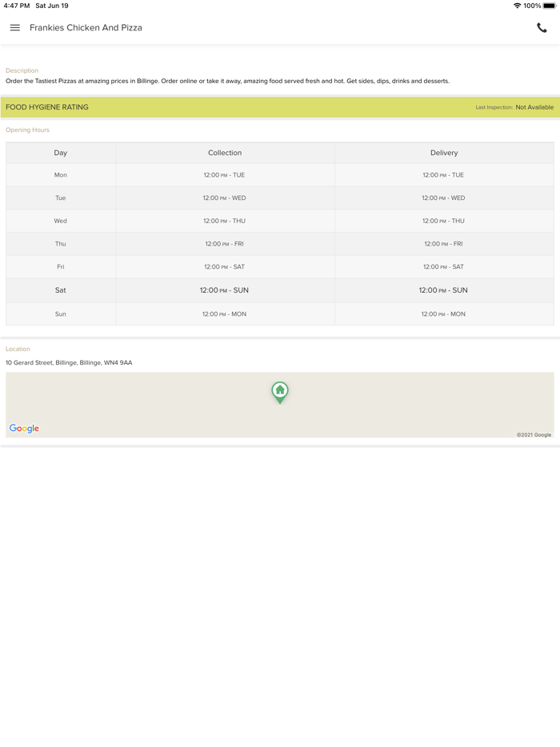The image size is (560, 747).
Task: Click Collection hours '12:00 PM - SAT'
Action: (224, 267)
